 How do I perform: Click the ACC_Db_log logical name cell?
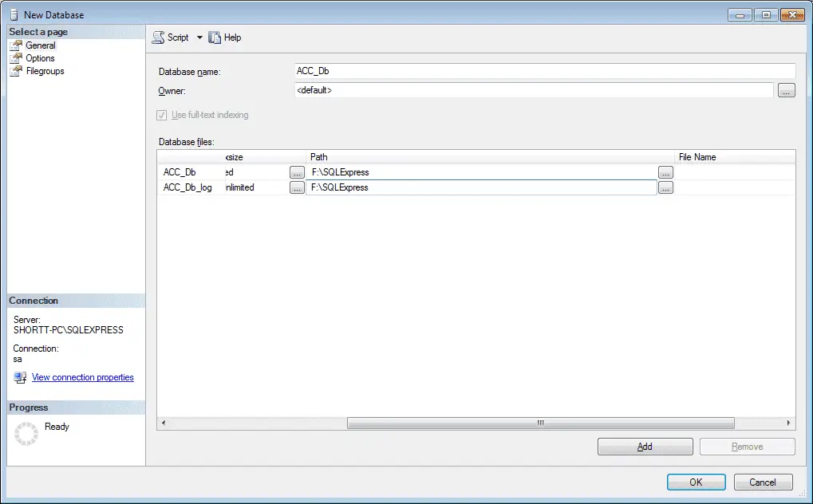(x=191, y=187)
